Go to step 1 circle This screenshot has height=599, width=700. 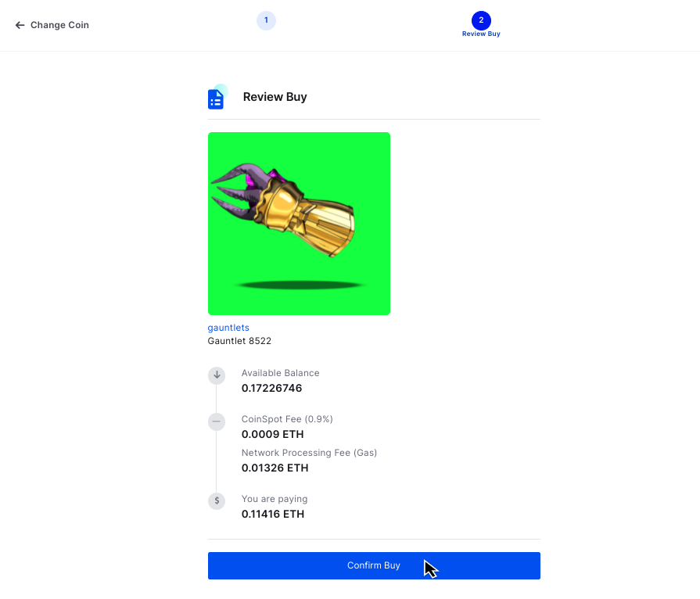pyautogui.click(x=266, y=20)
